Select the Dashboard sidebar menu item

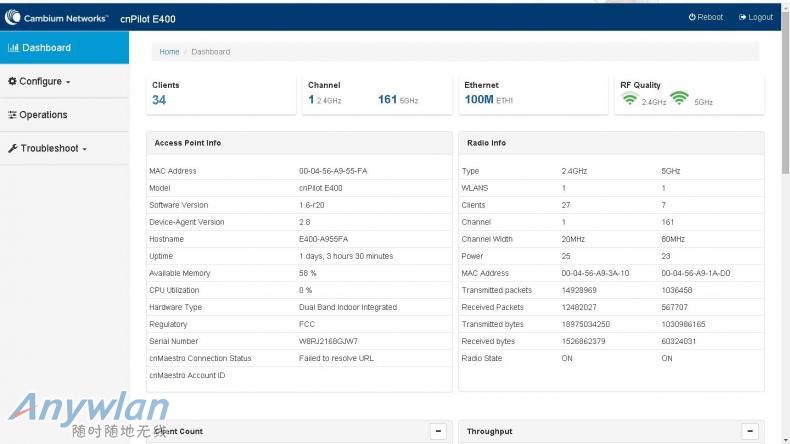point(46,48)
